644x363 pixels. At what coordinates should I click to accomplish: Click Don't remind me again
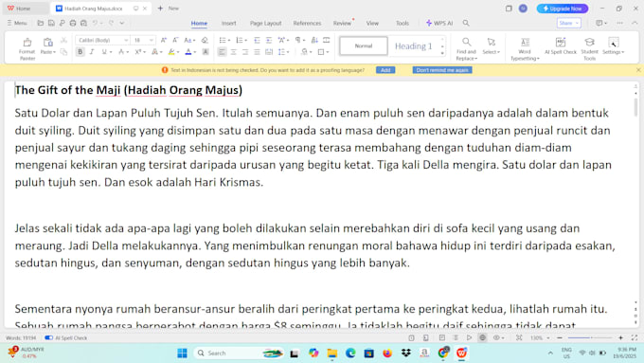(x=442, y=70)
